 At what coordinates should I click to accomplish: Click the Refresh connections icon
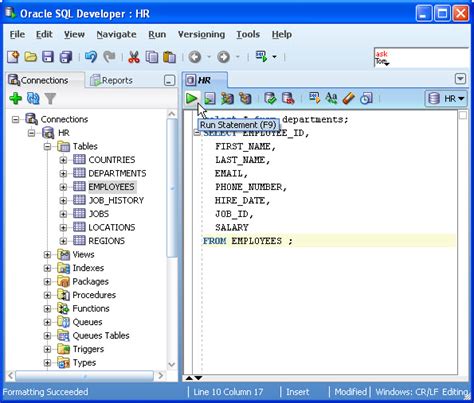click(x=33, y=98)
